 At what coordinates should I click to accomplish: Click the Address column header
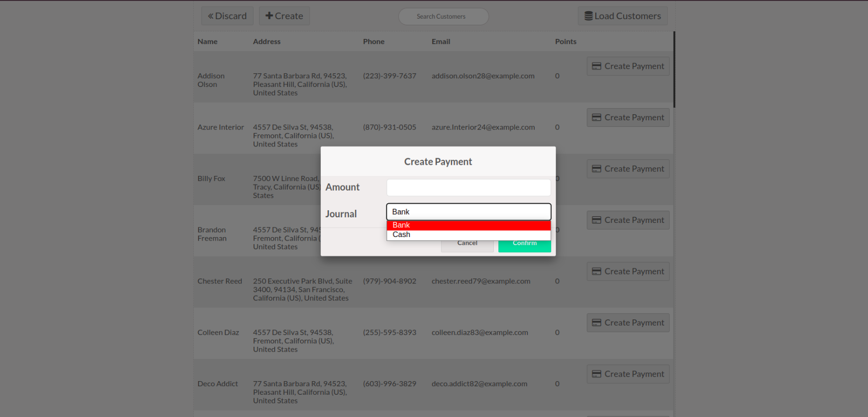[x=267, y=41]
